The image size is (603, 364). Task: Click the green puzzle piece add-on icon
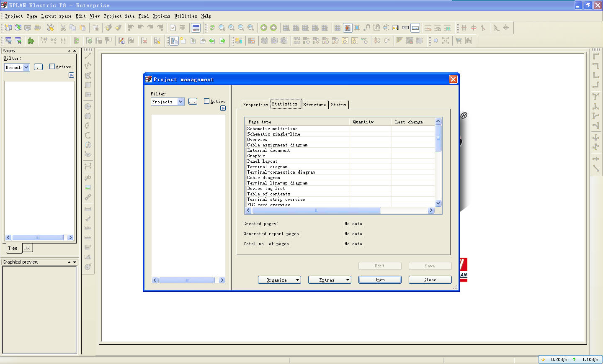[31, 41]
